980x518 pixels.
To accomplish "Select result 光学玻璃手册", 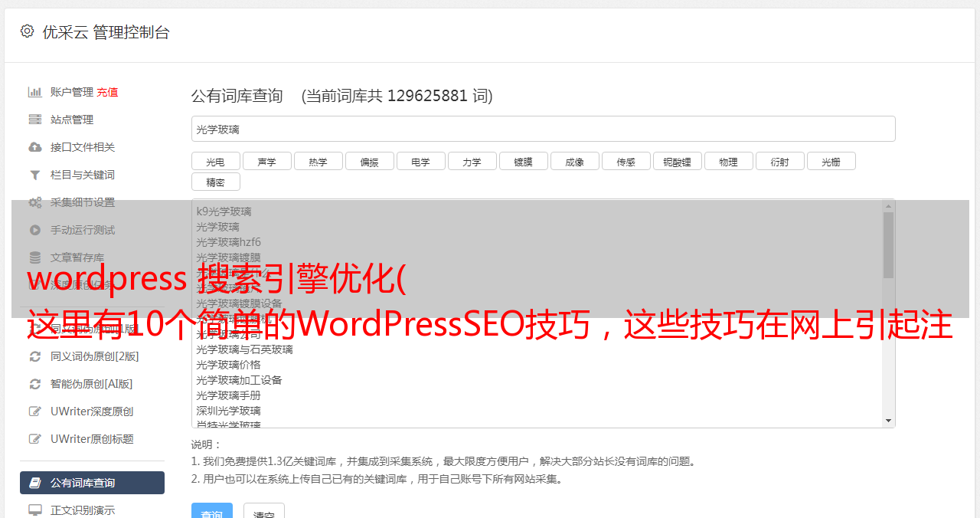I will point(228,395).
